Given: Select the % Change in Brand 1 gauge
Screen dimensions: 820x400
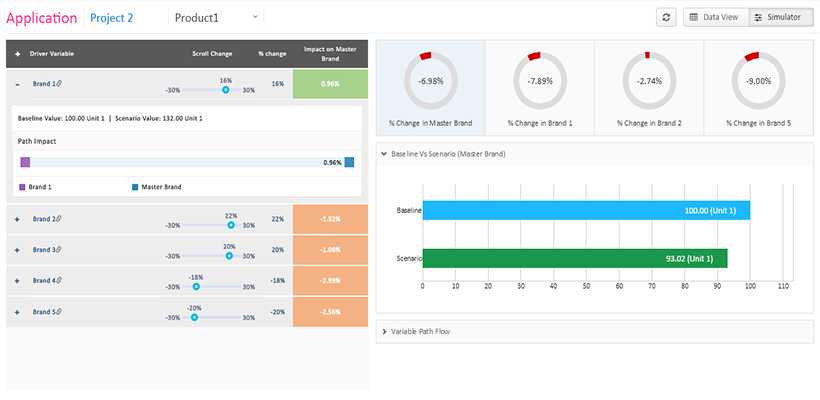Looking at the screenshot, I should click(x=540, y=87).
